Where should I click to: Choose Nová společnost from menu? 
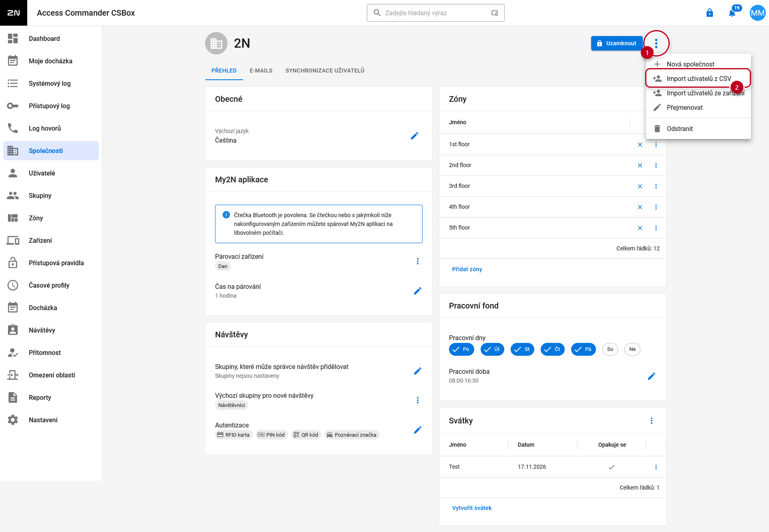pos(698,64)
